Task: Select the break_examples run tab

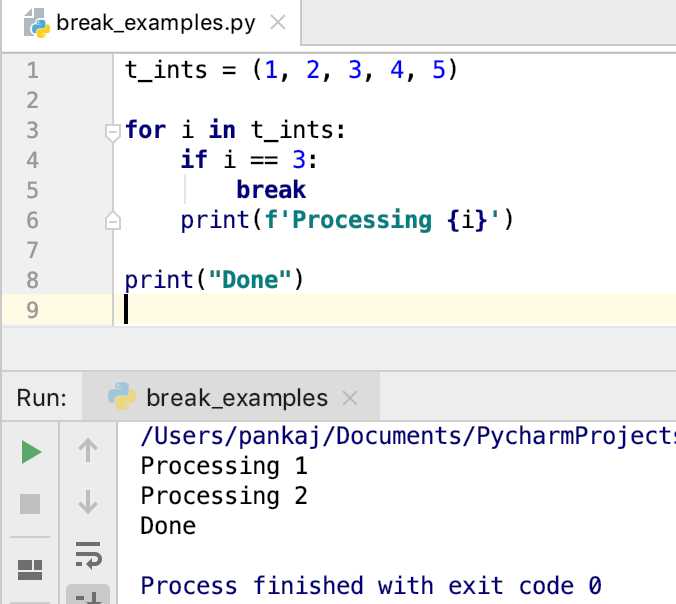Action: pos(231,397)
